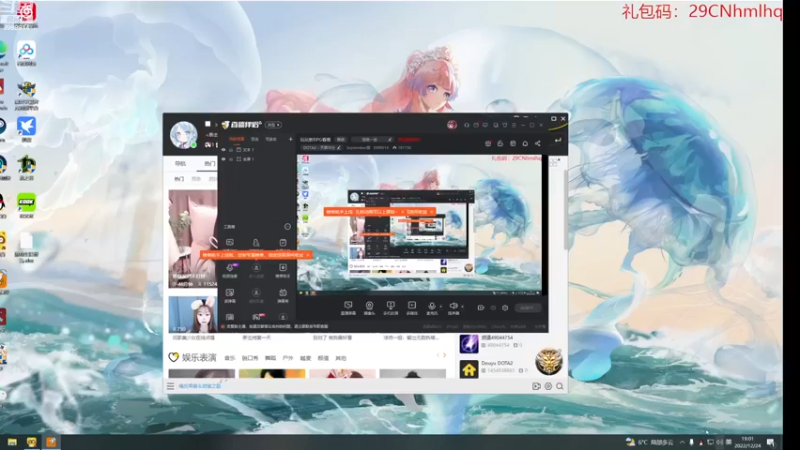This screenshot has width=800, height=450.
Task: Go to next page arrow beside 娱乐表演
Action: click(444, 355)
